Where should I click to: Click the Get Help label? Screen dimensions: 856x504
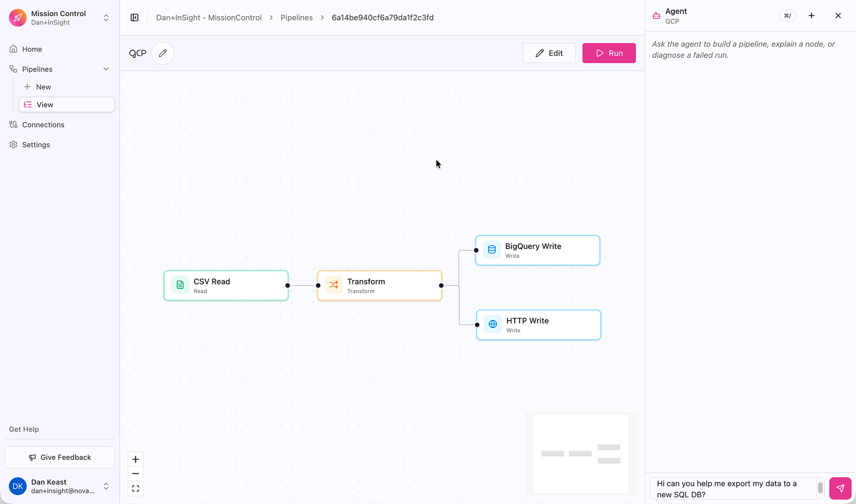click(x=24, y=429)
